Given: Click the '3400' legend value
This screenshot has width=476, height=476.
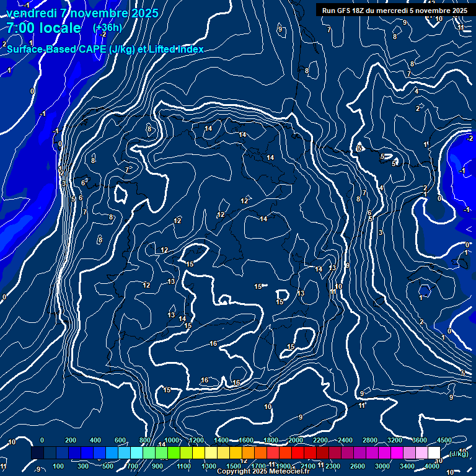Looking at the screenshot, I should pos(407,466).
